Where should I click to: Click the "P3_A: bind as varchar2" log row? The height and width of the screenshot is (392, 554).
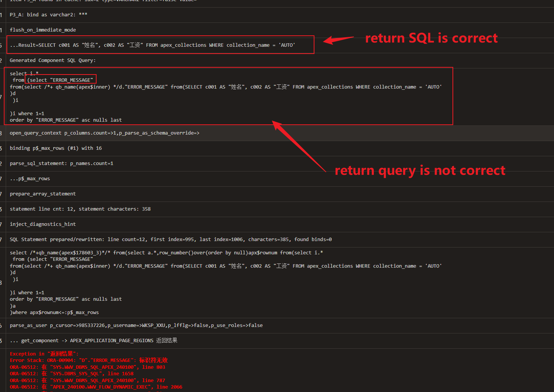48,15
